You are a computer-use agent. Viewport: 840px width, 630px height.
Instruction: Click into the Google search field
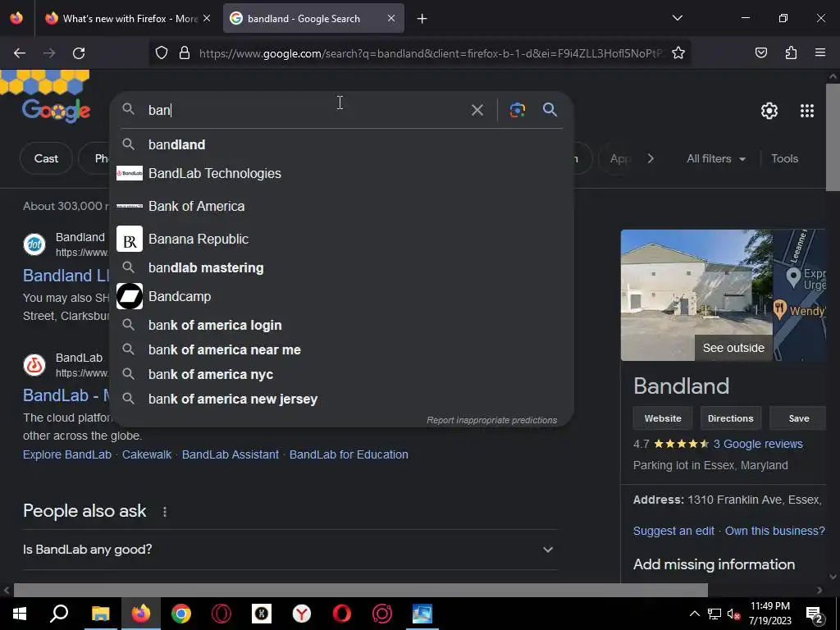coord(305,111)
